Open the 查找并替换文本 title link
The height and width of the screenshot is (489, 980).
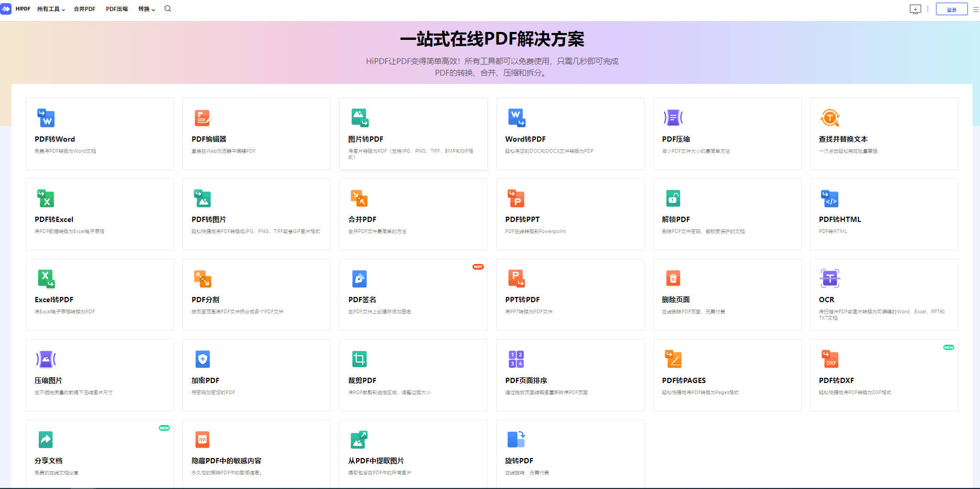pos(843,139)
